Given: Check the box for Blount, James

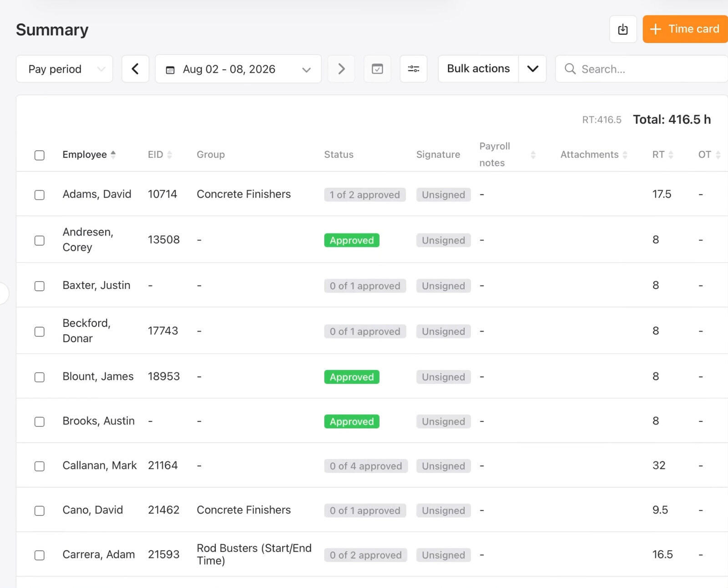Looking at the screenshot, I should pyautogui.click(x=40, y=377).
